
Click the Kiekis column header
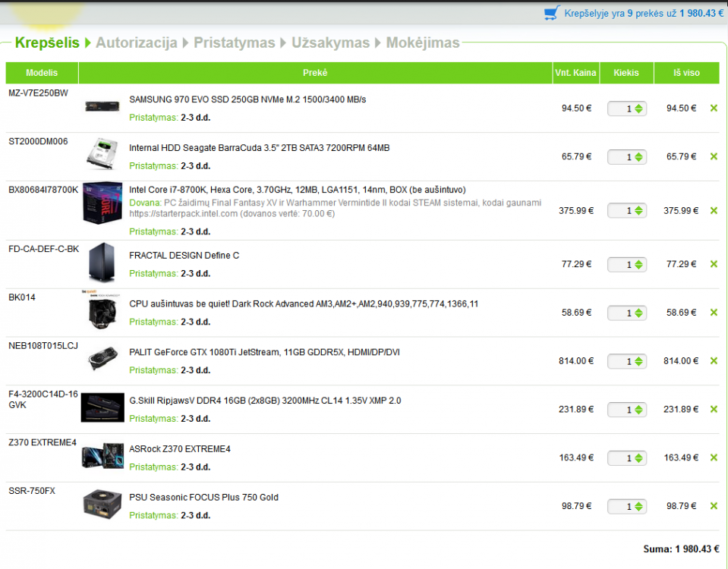point(626,73)
